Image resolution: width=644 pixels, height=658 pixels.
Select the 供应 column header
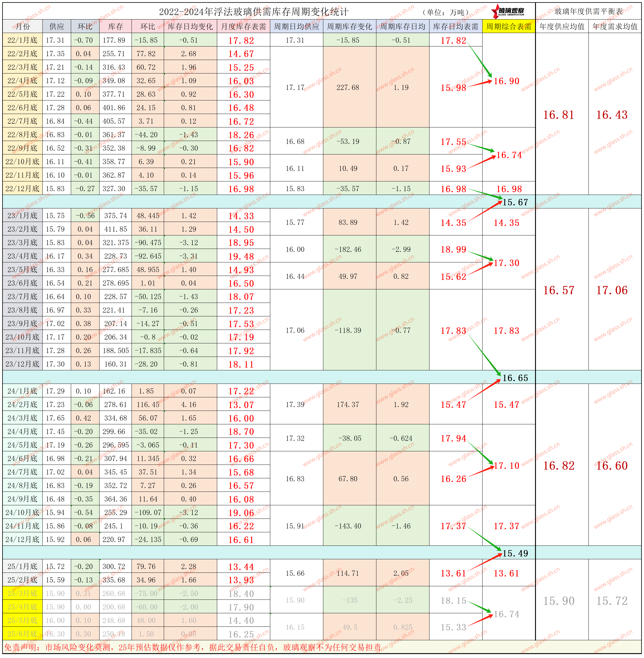tap(57, 26)
